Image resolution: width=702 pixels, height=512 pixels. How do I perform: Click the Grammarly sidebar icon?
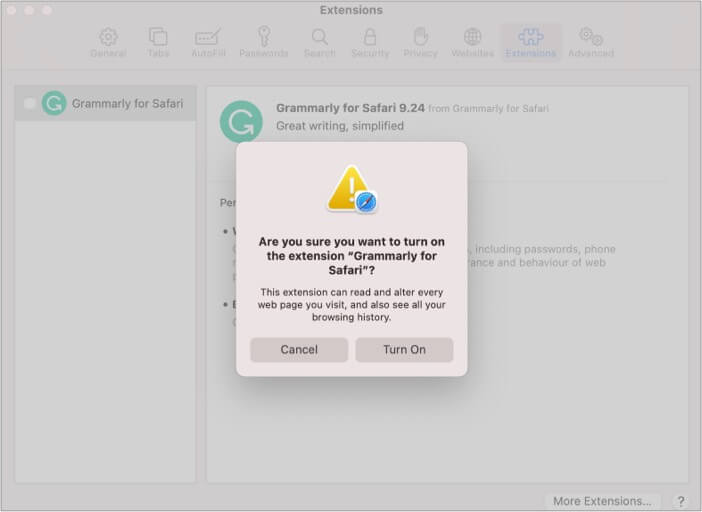[54, 103]
